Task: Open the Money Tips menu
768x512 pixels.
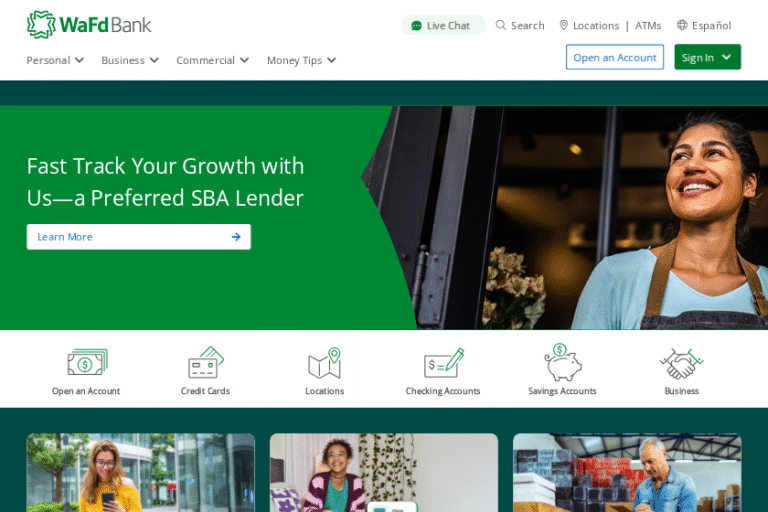Action: [301, 60]
